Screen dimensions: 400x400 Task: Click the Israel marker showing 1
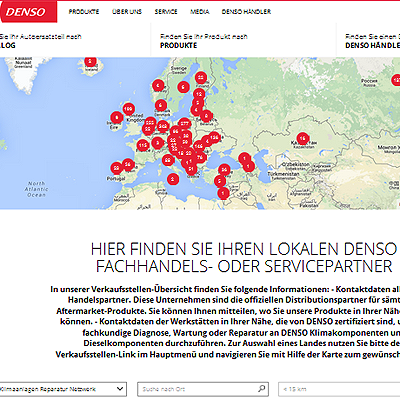point(223,193)
